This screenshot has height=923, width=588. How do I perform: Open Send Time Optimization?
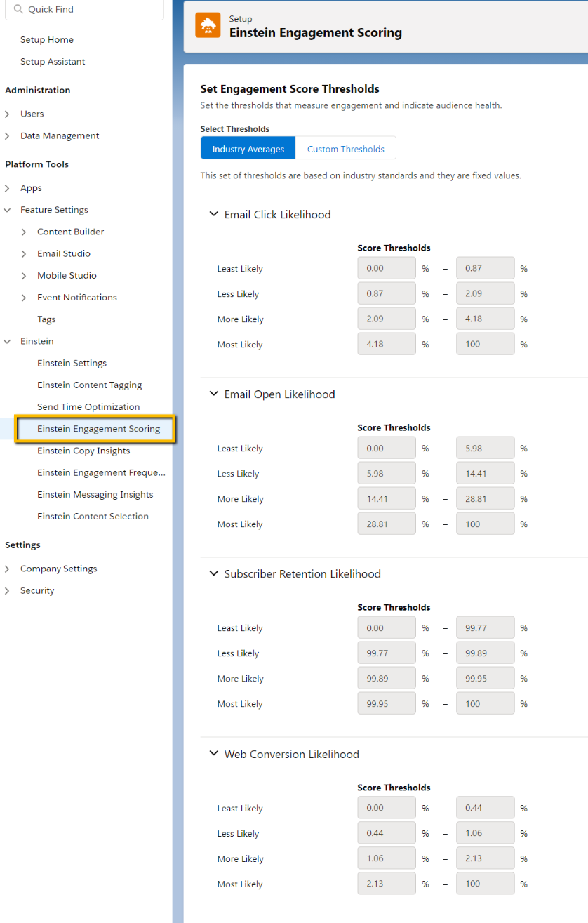click(88, 406)
